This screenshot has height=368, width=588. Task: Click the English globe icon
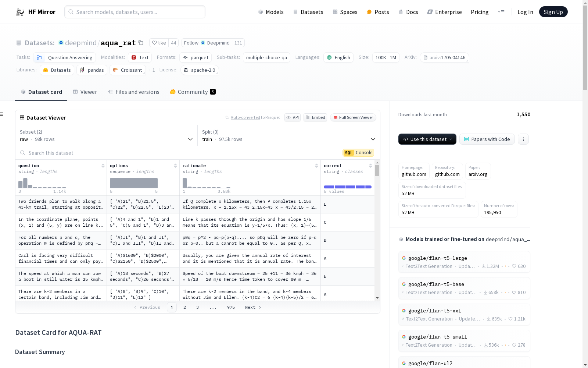point(329,57)
